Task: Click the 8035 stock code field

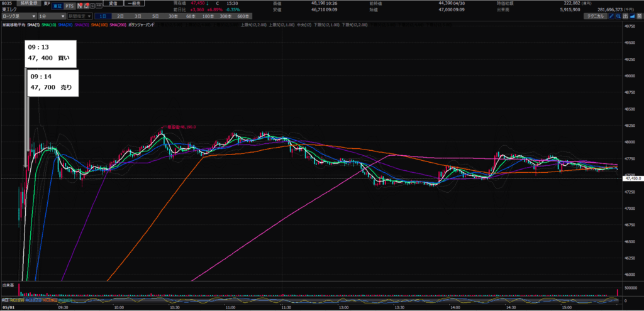Action: click(6, 3)
